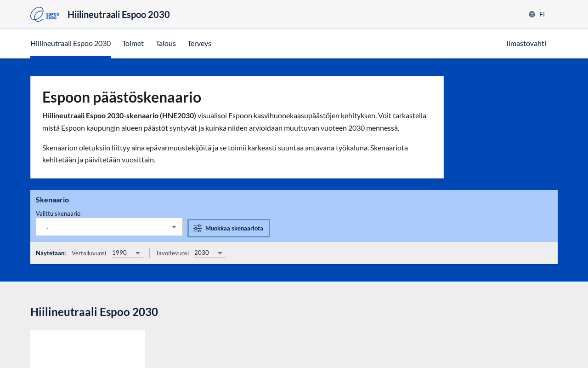Open the Ilmastovahti link
This screenshot has height=368, width=588.
526,43
